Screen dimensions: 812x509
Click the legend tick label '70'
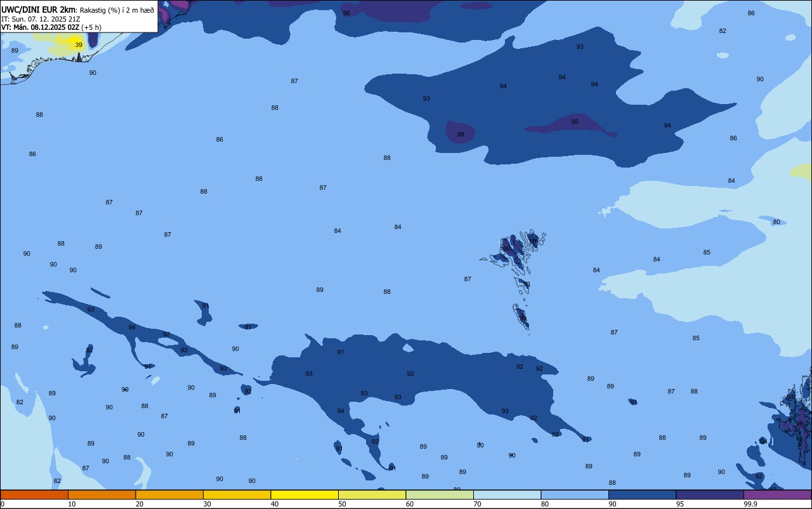[x=478, y=504]
